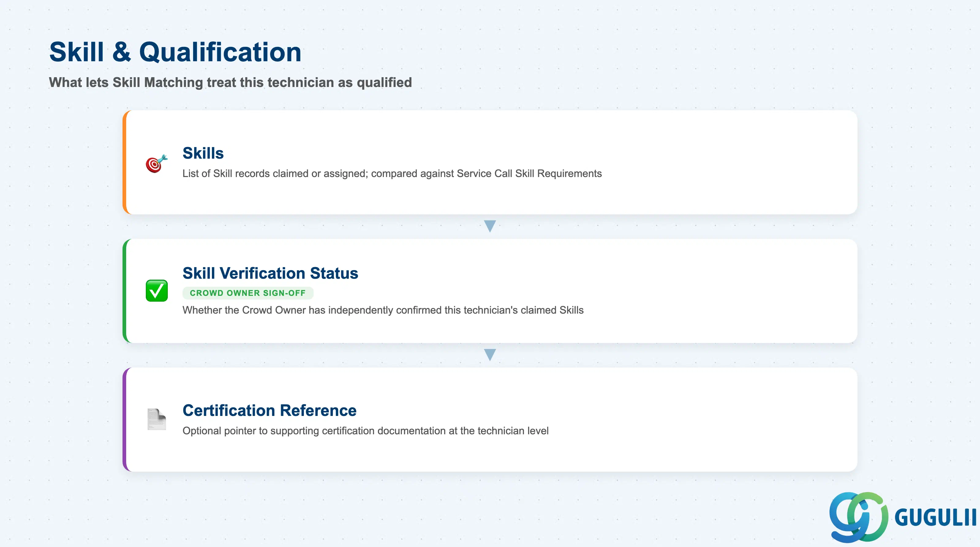Viewport: 980px width, 547px height.
Task: Click the Skill & Qualification page title
Action: tap(175, 52)
